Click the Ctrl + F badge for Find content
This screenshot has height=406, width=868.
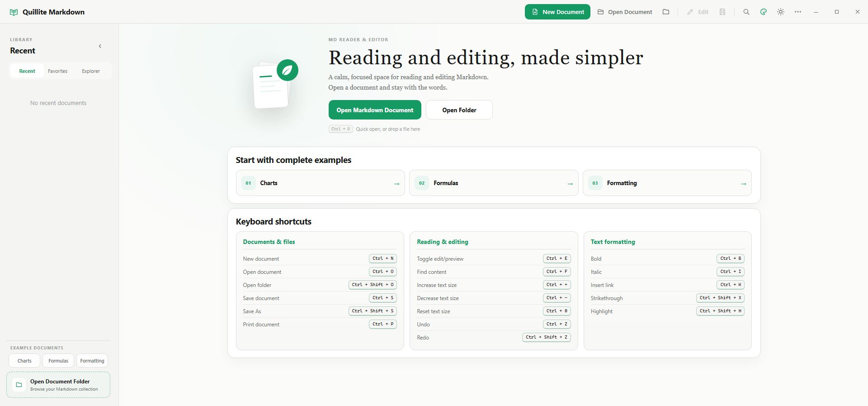click(557, 272)
